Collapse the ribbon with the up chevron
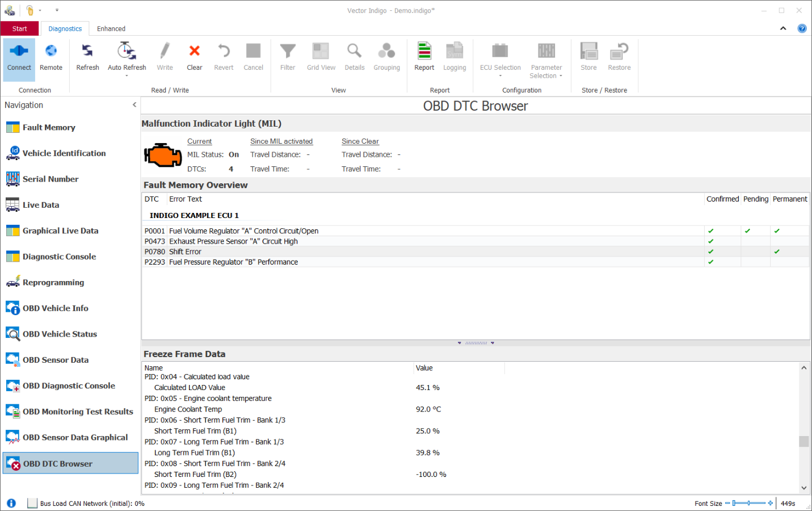Screen dimensions: 812x511 [x=783, y=28]
